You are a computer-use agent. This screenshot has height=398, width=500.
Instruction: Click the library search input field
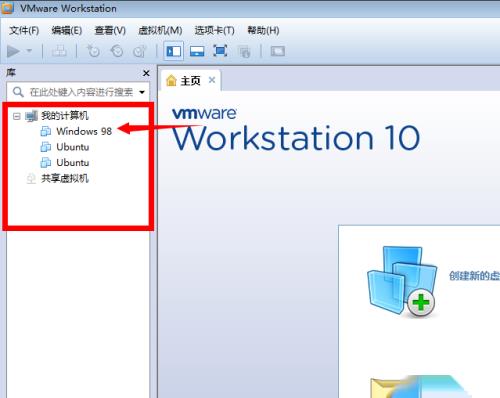coord(78,92)
